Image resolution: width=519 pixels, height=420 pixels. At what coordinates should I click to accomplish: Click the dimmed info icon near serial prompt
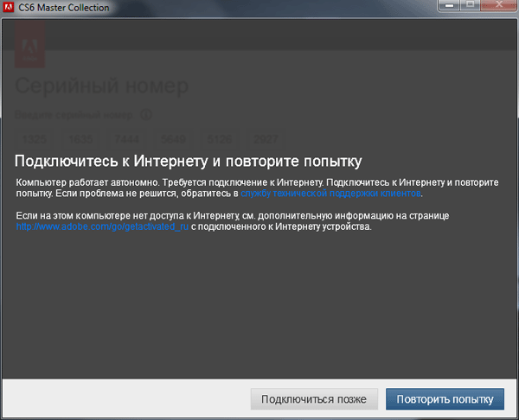[x=146, y=115]
